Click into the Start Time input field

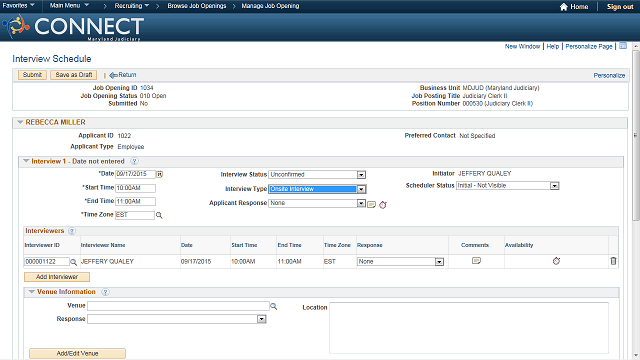point(136,188)
